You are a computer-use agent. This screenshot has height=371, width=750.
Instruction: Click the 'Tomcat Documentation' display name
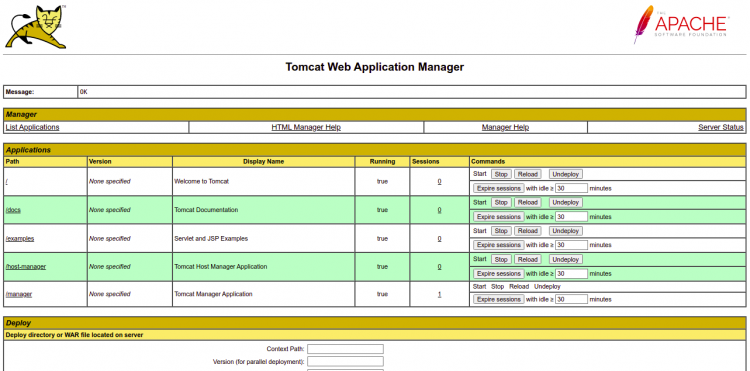[206, 210]
